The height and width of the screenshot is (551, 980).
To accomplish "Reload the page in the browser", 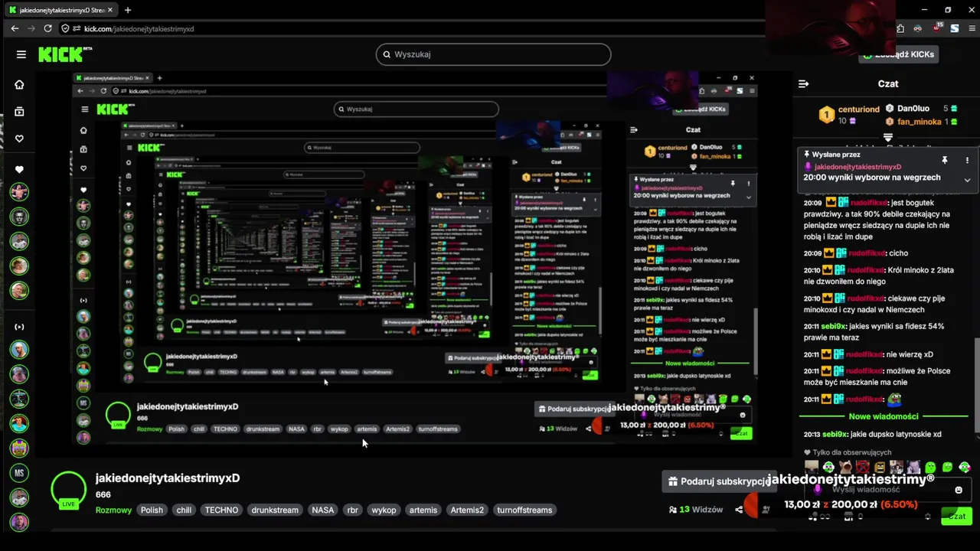I will [x=47, y=28].
